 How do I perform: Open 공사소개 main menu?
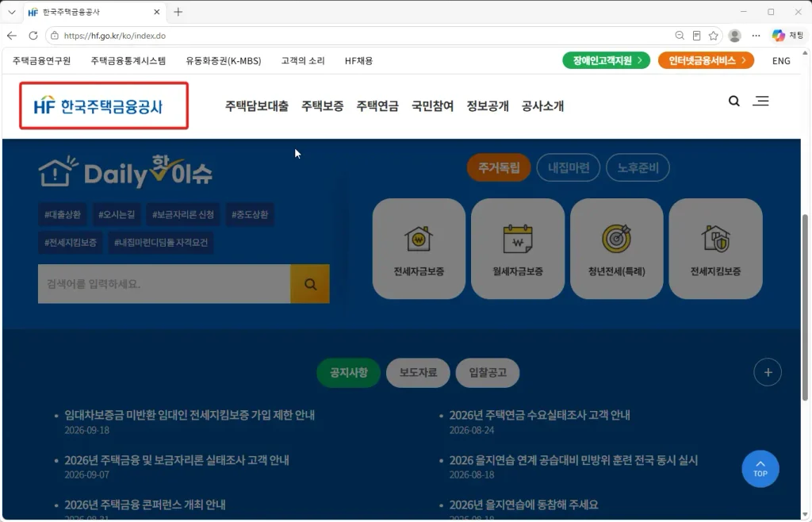click(x=542, y=106)
